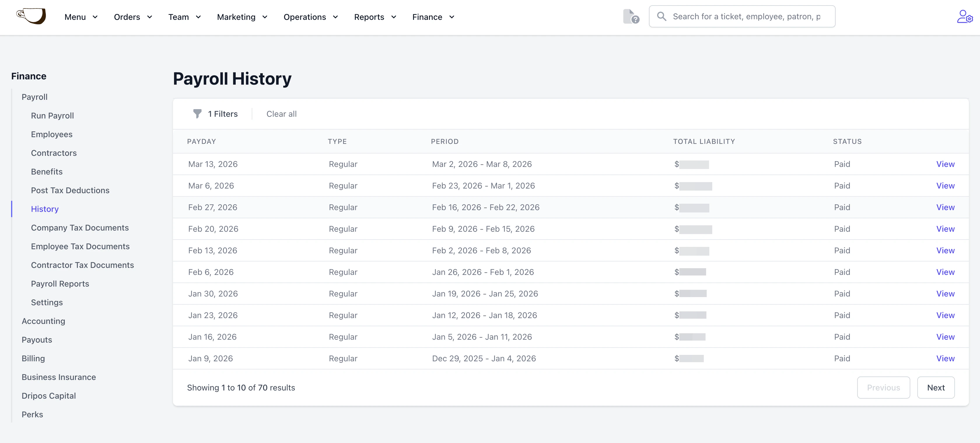The height and width of the screenshot is (443, 980).
Task: Open the Marketing dropdown chevron
Action: 265,17
